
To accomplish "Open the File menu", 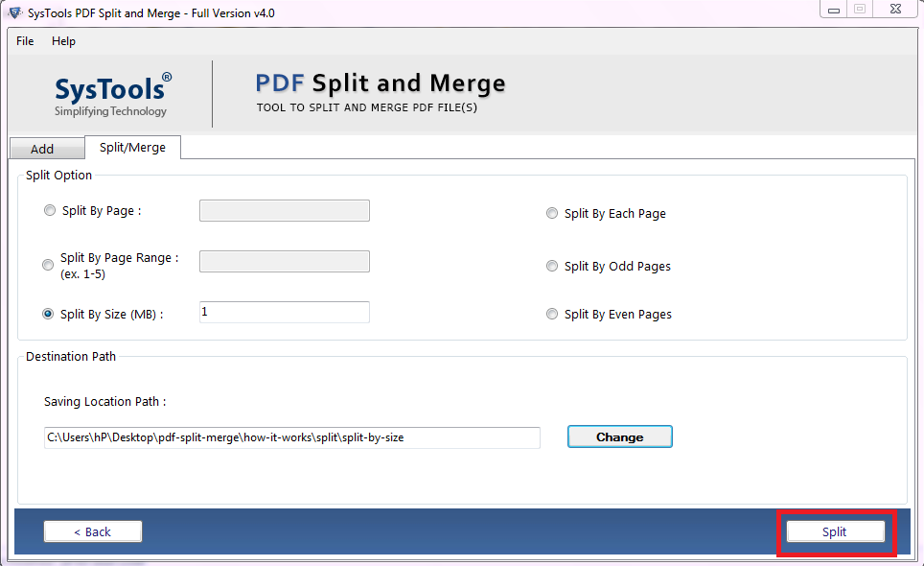I will pos(24,41).
